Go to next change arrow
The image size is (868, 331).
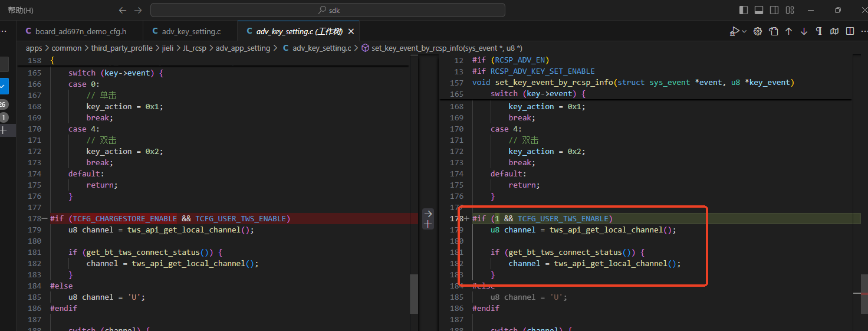[x=804, y=31]
